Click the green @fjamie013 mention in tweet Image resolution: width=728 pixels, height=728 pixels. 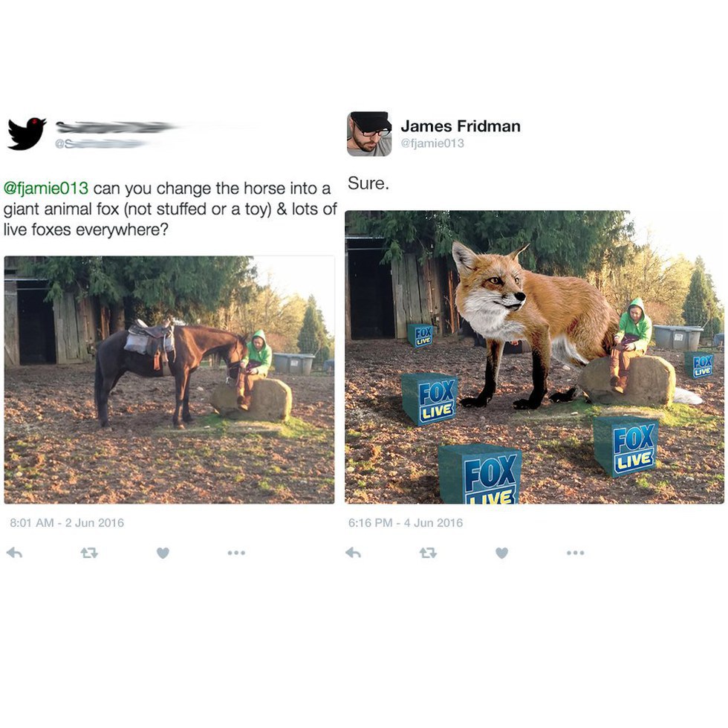click(46, 188)
